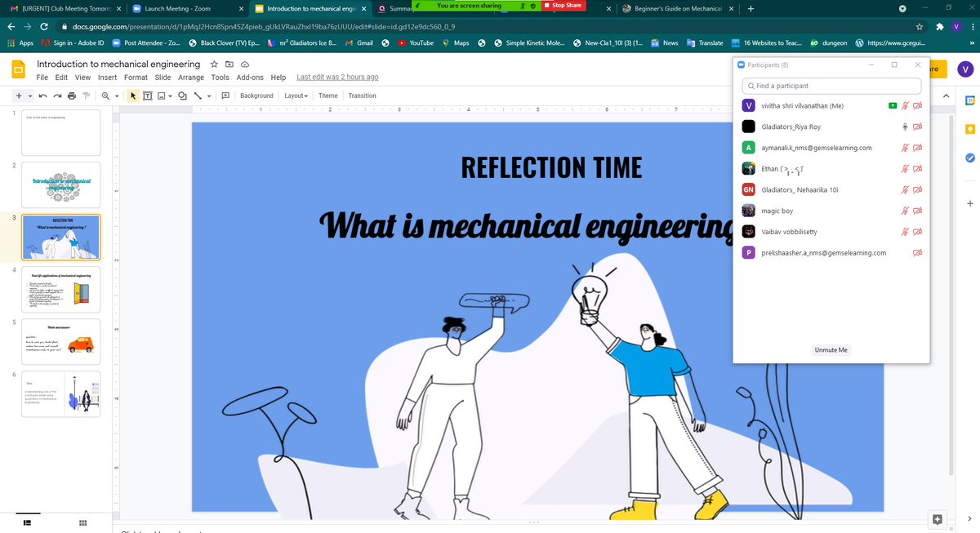Click muted mic icon for aymanali.k_nms
The height and width of the screenshot is (533, 980).
905,148
